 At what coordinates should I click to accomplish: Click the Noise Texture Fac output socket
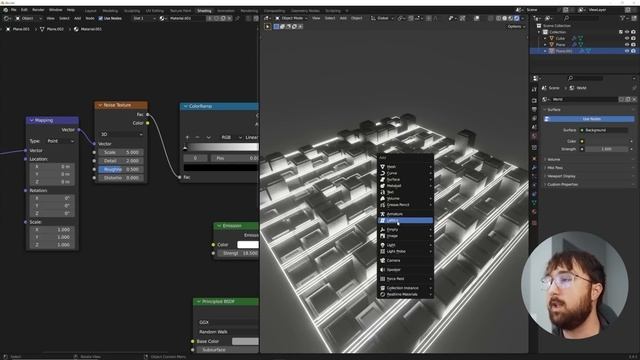(148, 115)
